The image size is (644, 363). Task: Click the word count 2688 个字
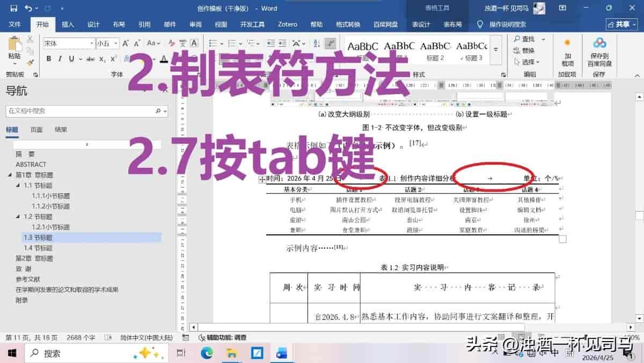(80, 338)
